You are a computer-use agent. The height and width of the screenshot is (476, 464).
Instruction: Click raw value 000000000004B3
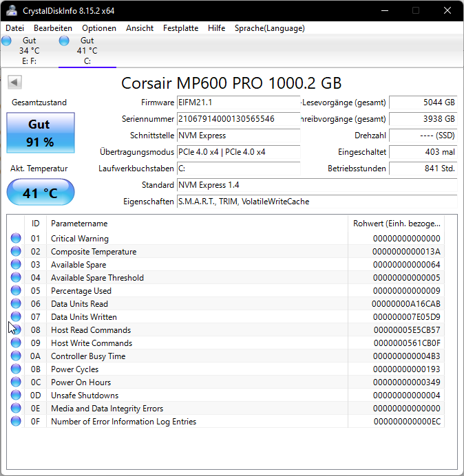(x=407, y=356)
